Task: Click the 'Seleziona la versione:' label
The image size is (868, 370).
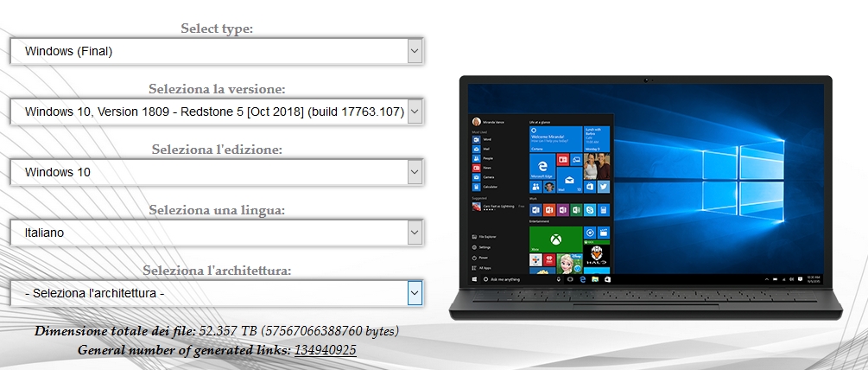Action: (217, 89)
